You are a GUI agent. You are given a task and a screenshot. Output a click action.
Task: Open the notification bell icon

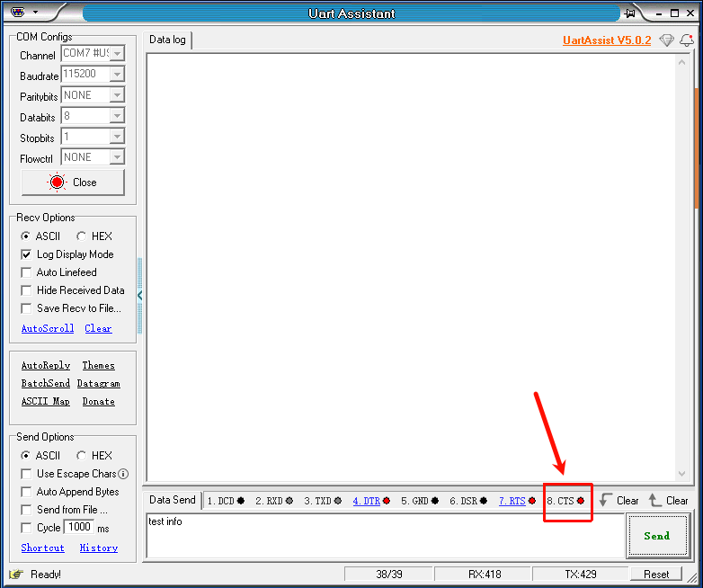coord(687,40)
